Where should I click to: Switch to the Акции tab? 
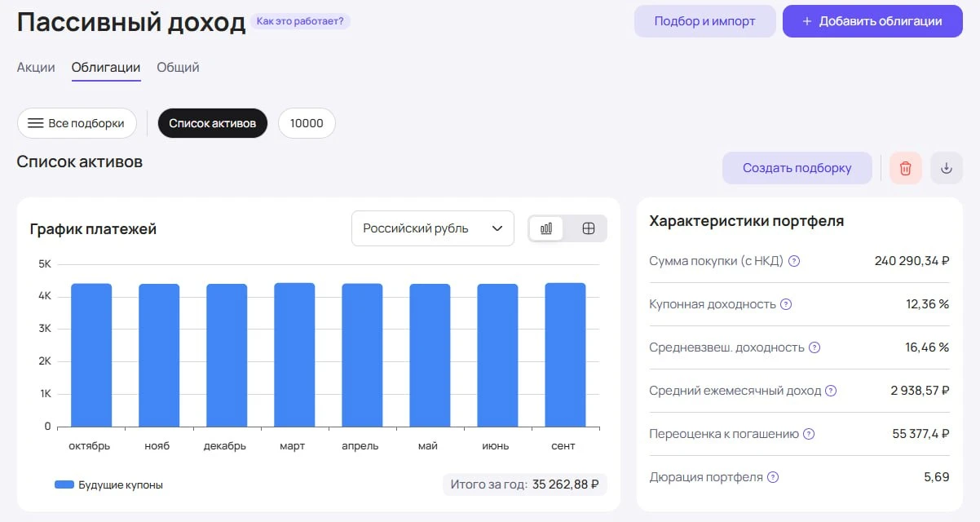36,68
